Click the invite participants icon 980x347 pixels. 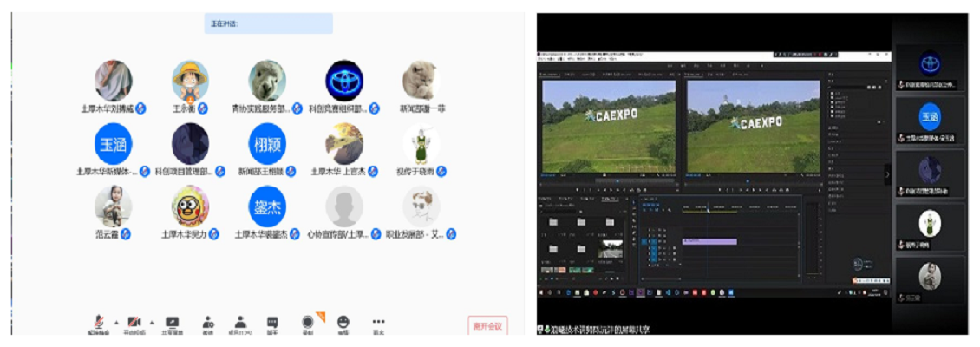(208, 322)
